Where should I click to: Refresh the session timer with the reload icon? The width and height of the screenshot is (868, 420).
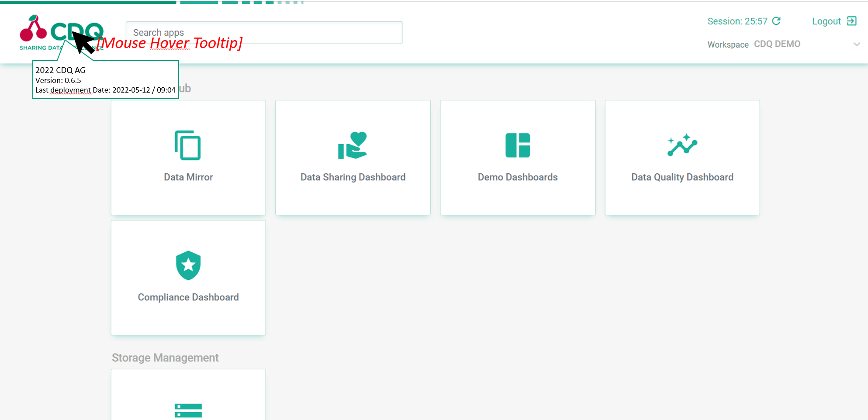(776, 21)
